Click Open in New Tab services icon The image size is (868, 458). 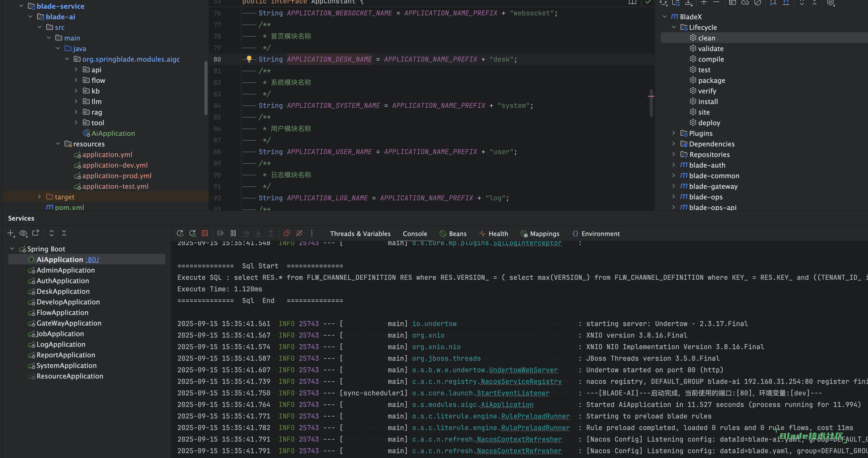click(36, 233)
